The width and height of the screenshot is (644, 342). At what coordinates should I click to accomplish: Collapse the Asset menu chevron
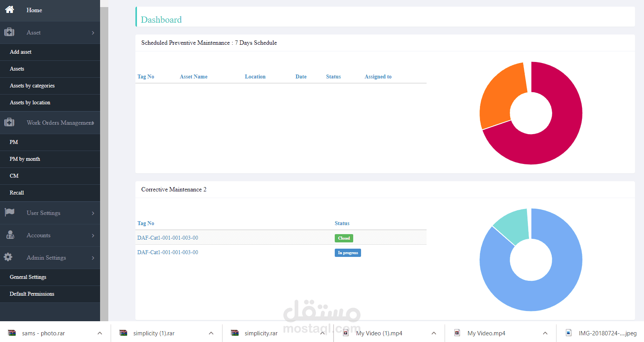[x=93, y=33]
